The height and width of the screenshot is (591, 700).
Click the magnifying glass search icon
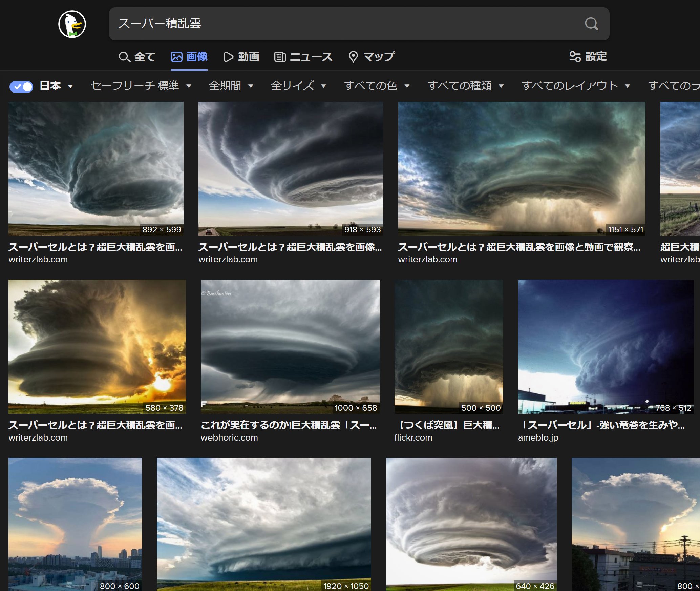coord(591,24)
